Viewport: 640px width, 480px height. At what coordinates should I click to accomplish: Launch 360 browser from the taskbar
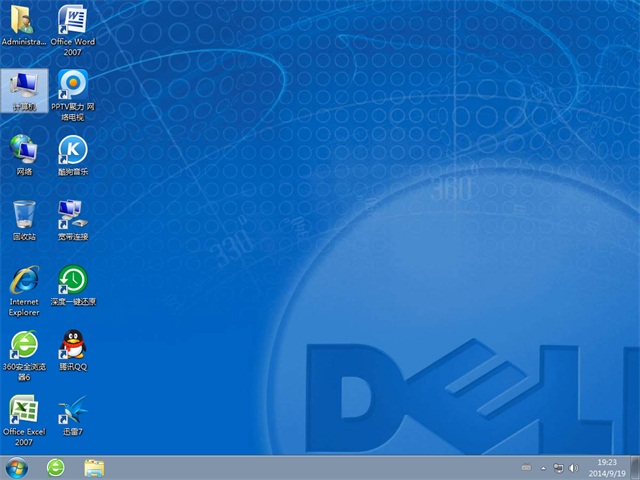[x=56, y=467]
